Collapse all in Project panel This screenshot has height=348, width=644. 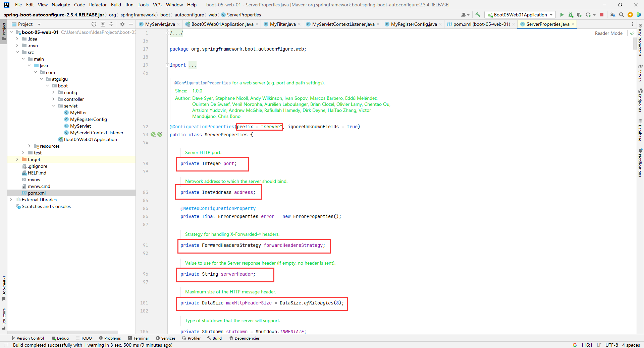click(x=111, y=24)
